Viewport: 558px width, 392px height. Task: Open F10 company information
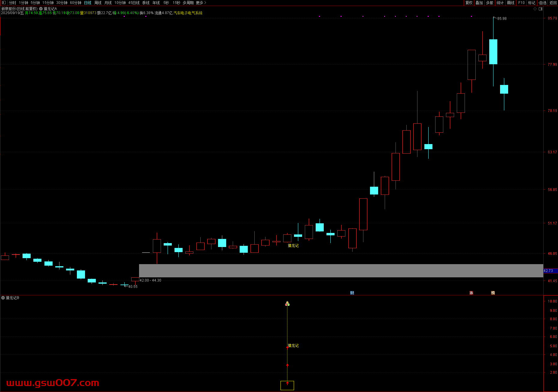click(521, 3)
